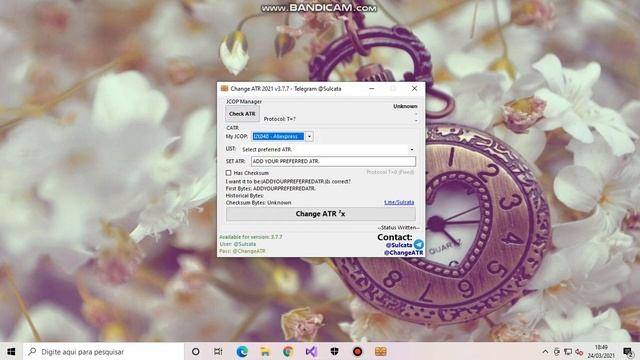This screenshot has width=640, height=360.
Task: Switch to Bandicam recorder on taskbar
Action: point(358,351)
